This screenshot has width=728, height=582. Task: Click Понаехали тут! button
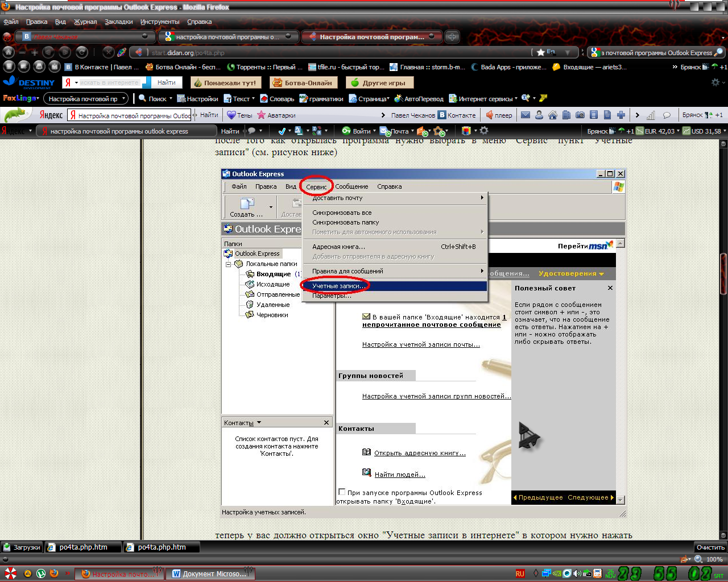pyautogui.click(x=225, y=82)
